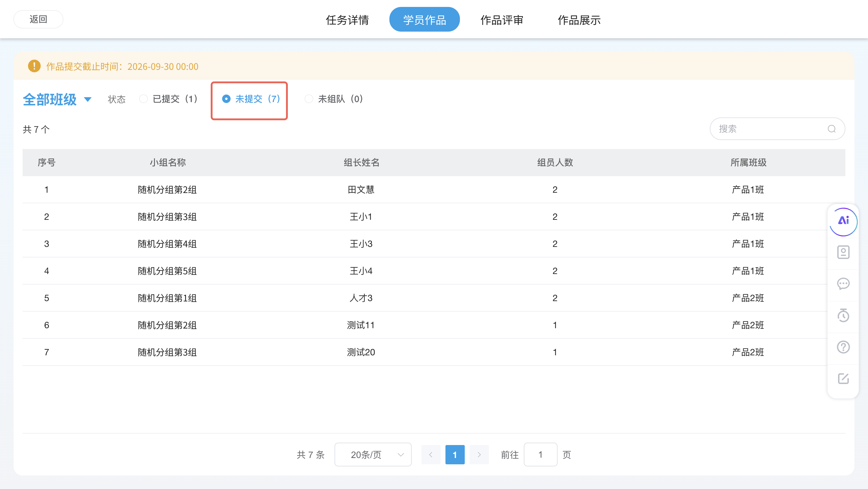868x489 pixels.
Task: Click 随机分组第3组 in 测试20 row
Action: tap(167, 352)
